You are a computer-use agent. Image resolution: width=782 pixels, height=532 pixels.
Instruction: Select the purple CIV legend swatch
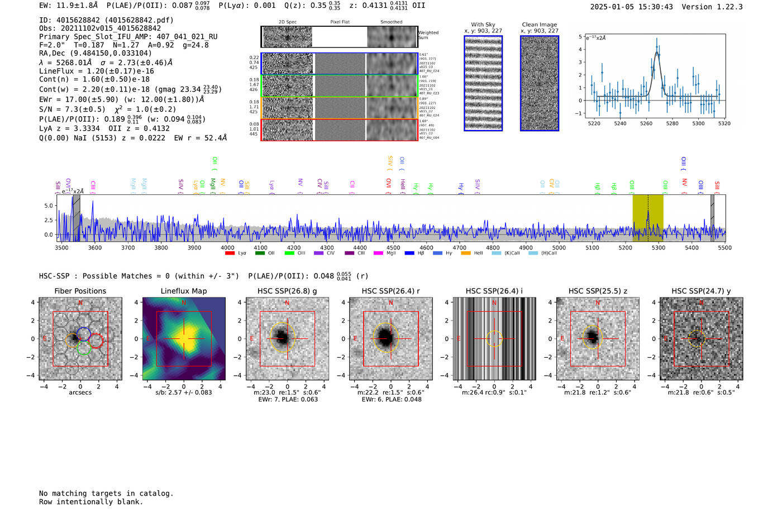point(319,253)
